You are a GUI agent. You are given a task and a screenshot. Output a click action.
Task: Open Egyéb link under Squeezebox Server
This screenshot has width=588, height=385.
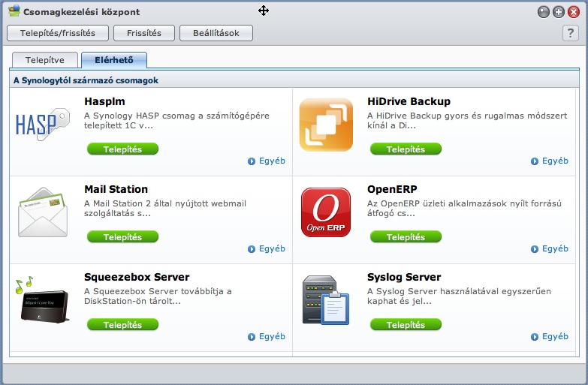click(x=272, y=336)
